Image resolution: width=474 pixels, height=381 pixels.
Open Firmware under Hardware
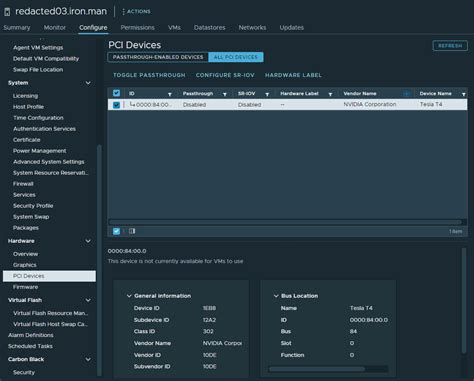pyautogui.click(x=25, y=287)
